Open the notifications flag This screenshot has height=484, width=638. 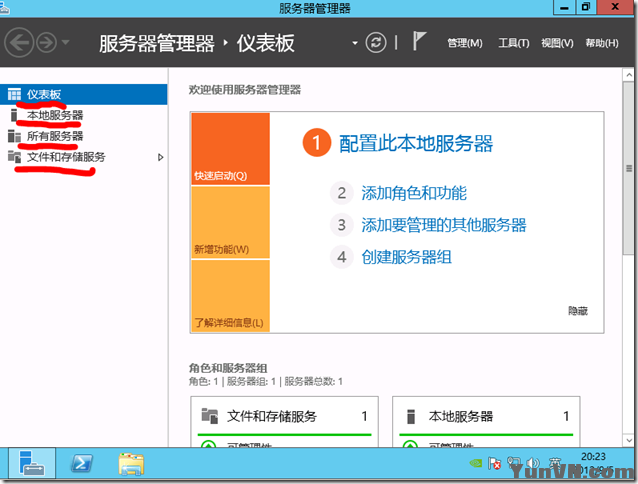tap(419, 41)
